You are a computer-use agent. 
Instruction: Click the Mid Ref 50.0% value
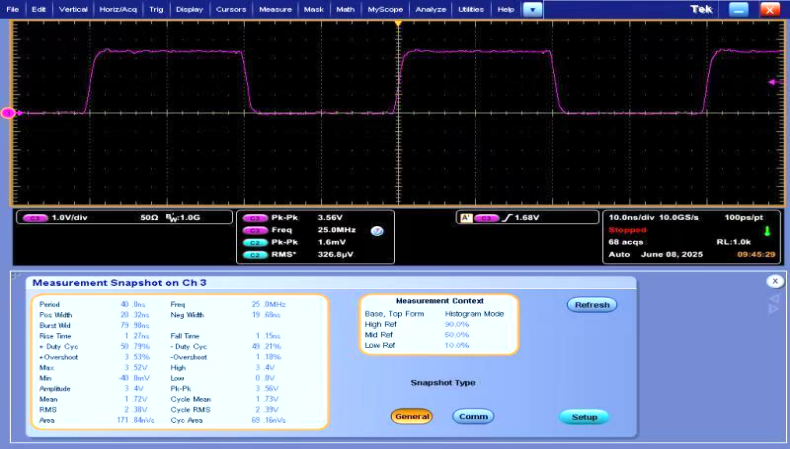tap(456, 335)
